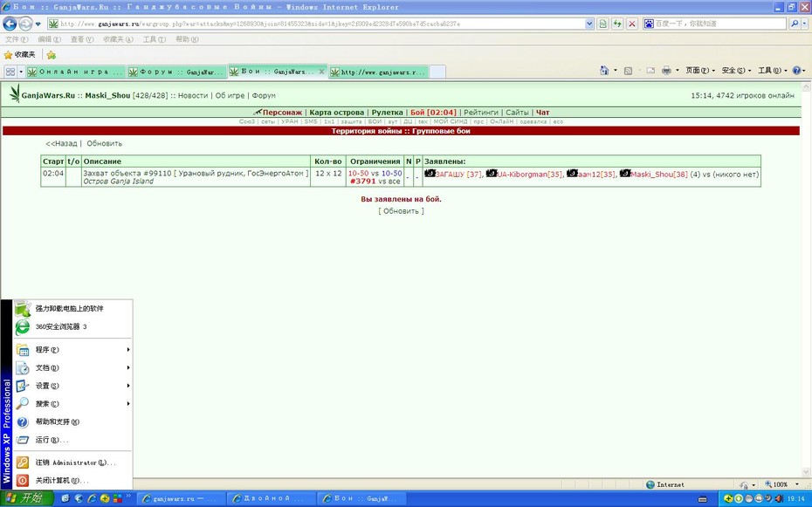Click player UA-Kiborgman[35] link
Image resolution: width=812 pixels, height=507 pixels.
(x=530, y=175)
